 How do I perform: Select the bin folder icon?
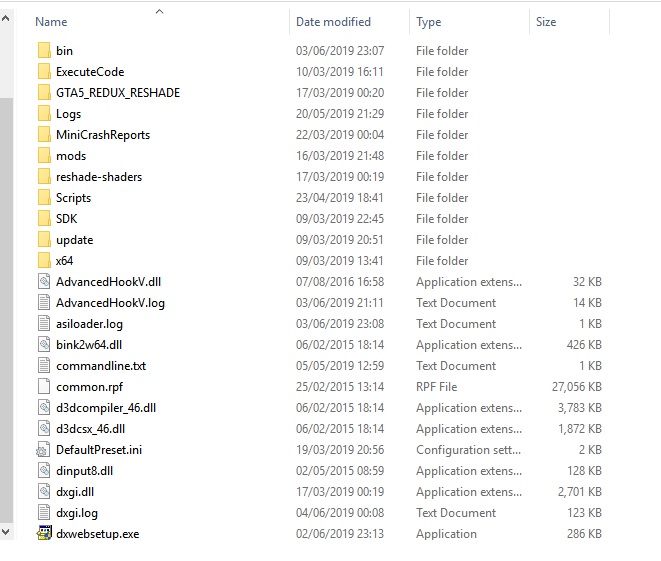(x=44, y=51)
